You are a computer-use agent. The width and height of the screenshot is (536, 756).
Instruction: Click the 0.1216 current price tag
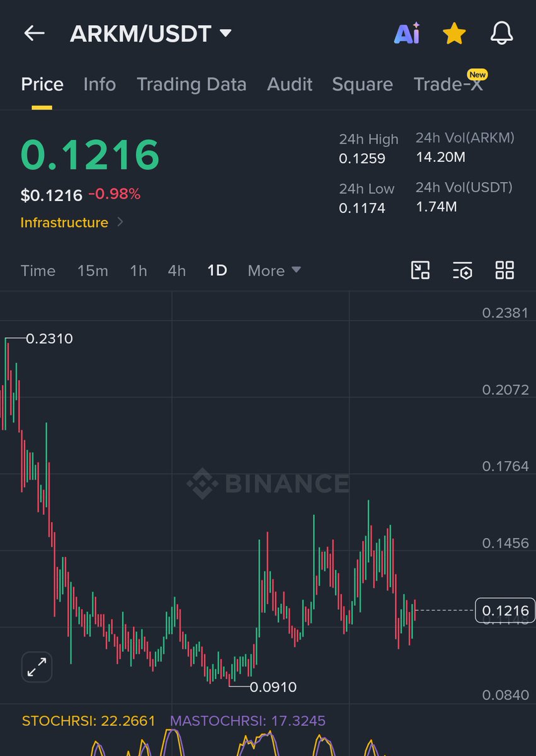[x=505, y=610]
